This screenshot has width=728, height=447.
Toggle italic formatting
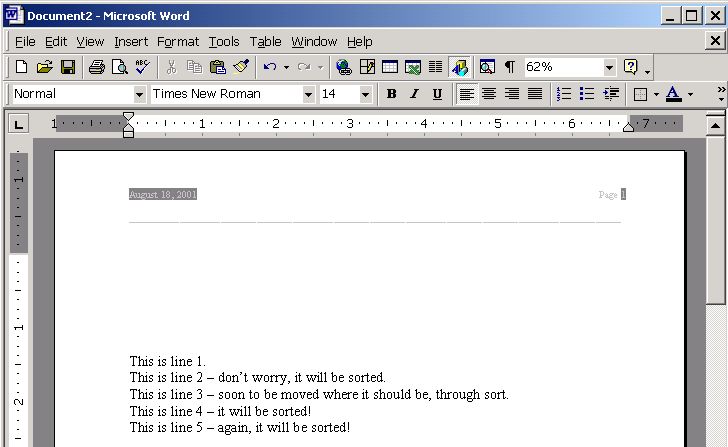414,94
